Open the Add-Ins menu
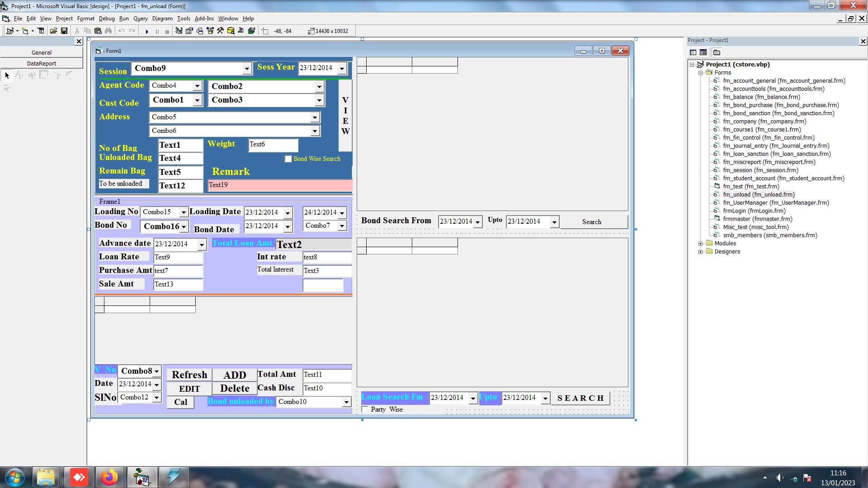The image size is (868, 488). coord(204,19)
